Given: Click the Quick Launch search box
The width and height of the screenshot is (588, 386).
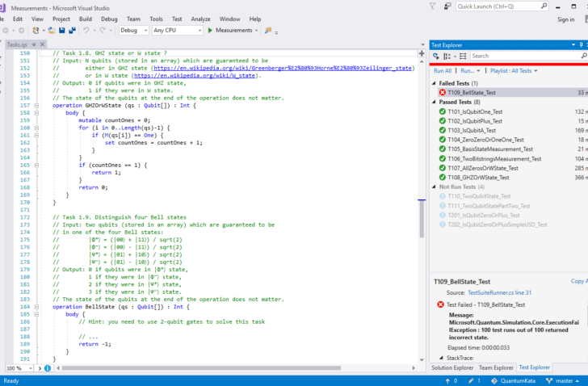Looking at the screenshot, I should point(502,6).
